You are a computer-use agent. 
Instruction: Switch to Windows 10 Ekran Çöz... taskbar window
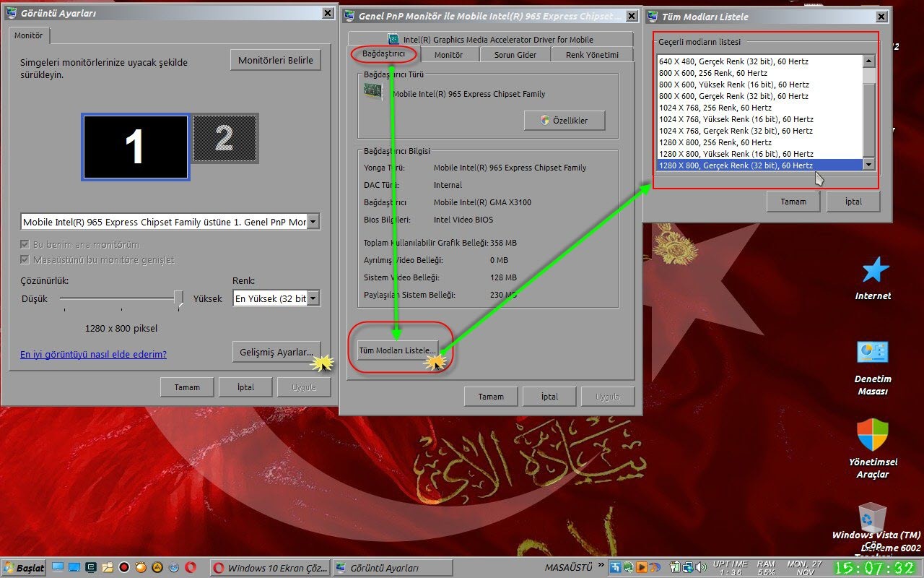[270, 568]
